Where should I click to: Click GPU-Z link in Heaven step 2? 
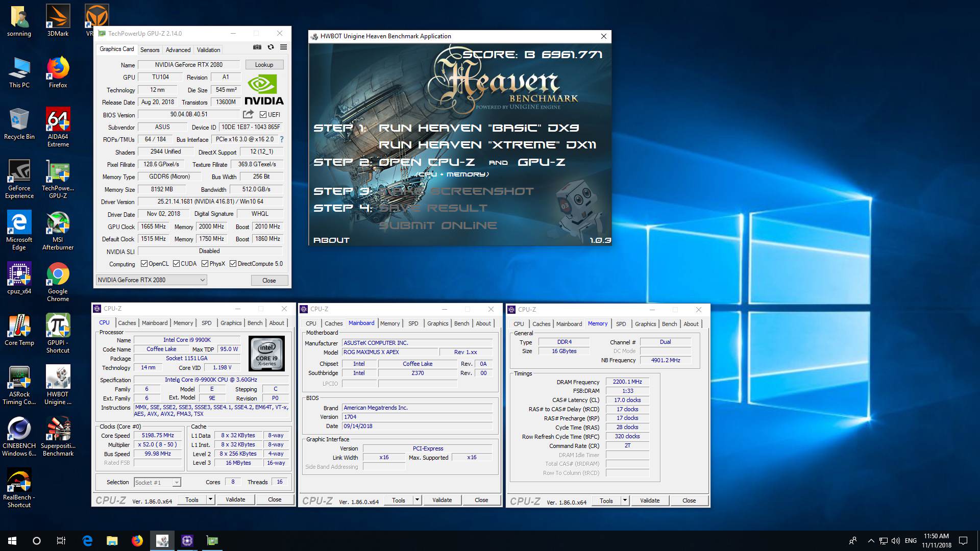coord(542,162)
